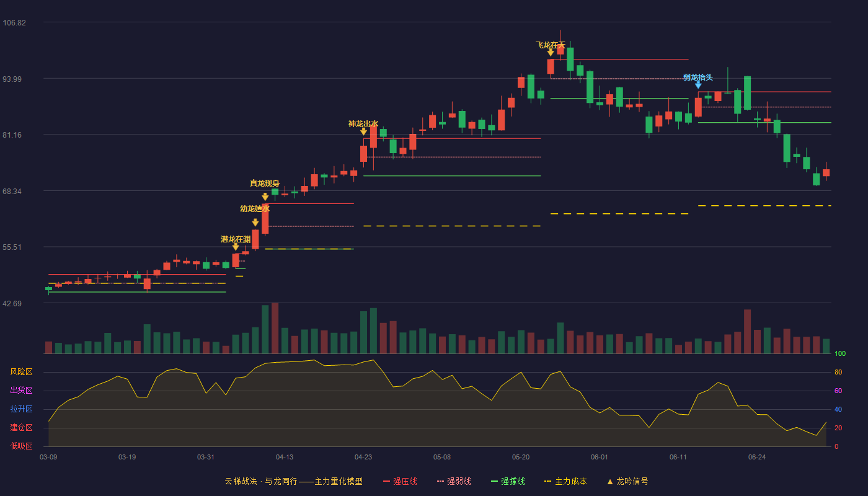Click the 真龙现身 signal arrow marker
868x496 pixels.
pyautogui.click(x=265, y=197)
